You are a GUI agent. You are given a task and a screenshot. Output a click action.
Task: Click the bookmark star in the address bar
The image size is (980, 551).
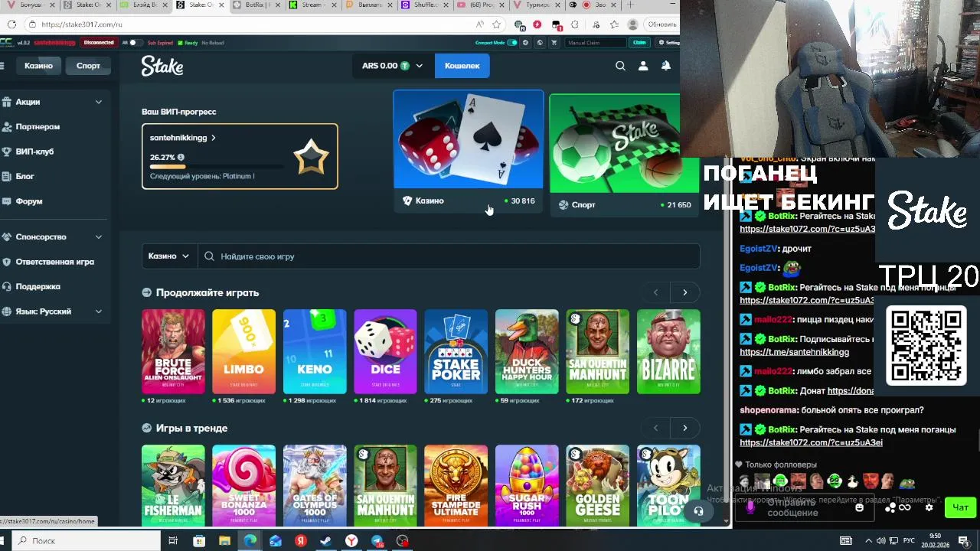click(x=496, y=24)
